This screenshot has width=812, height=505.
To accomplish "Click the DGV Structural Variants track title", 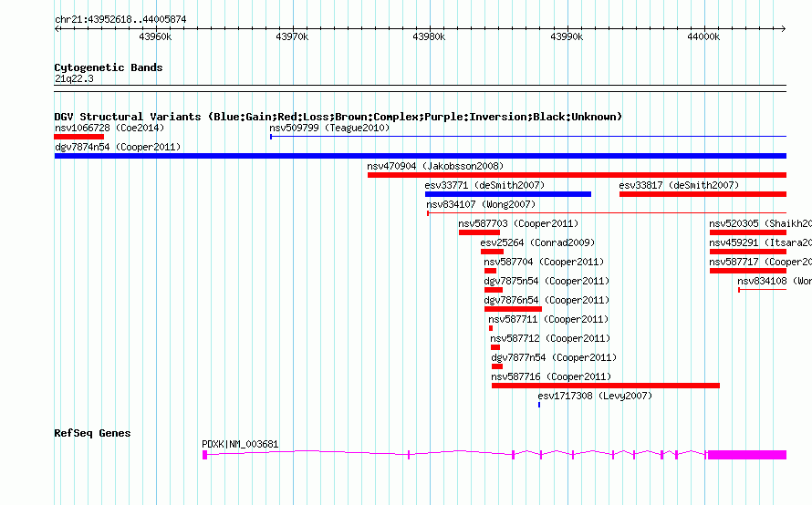I will (338, 117).
